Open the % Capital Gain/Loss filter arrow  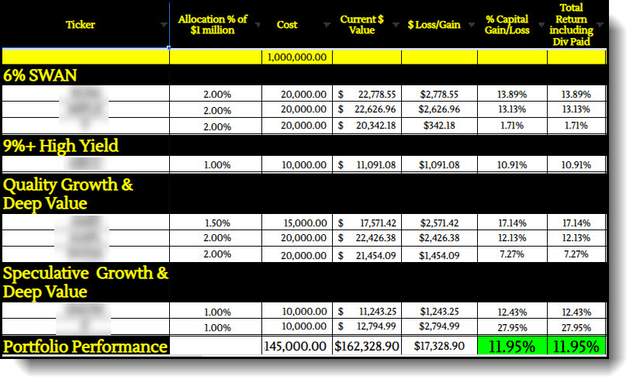click(541, 25)
